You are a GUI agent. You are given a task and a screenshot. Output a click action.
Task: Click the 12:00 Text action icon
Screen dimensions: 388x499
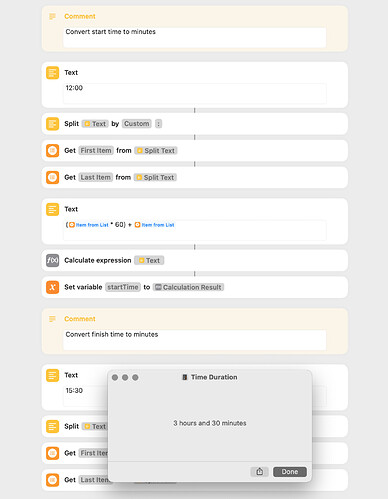click(52, 73)
